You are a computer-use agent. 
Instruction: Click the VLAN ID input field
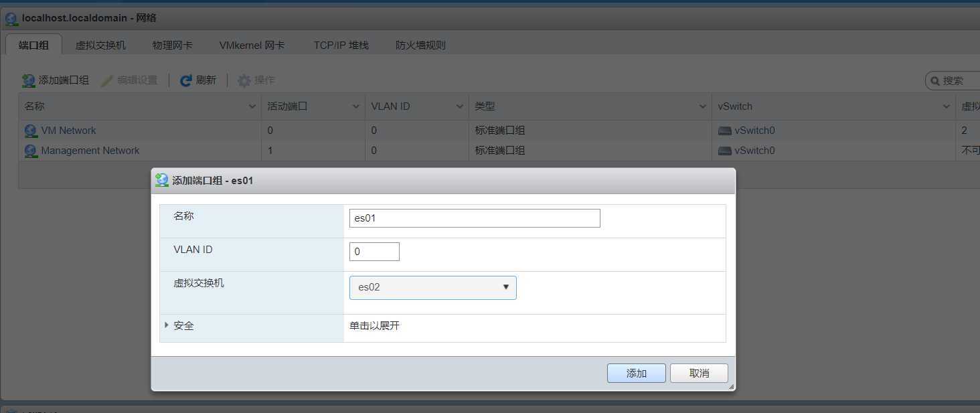[374, 252]
